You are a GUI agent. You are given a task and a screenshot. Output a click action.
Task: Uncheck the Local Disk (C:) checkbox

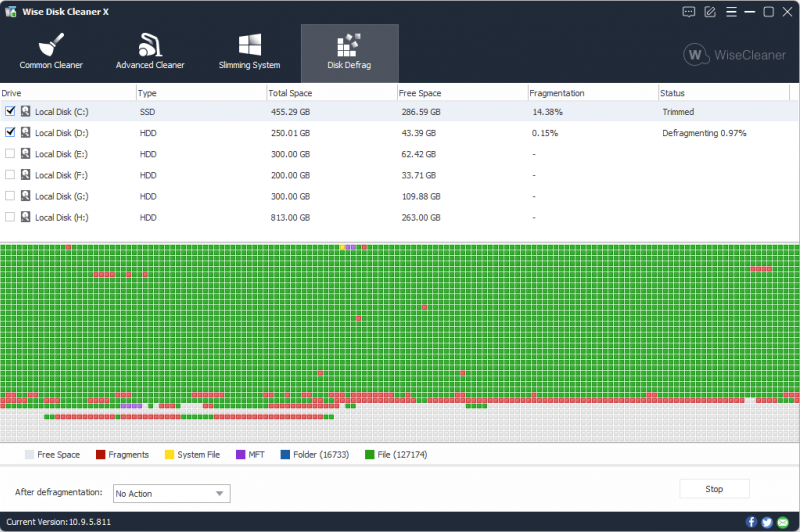[10, 111]
